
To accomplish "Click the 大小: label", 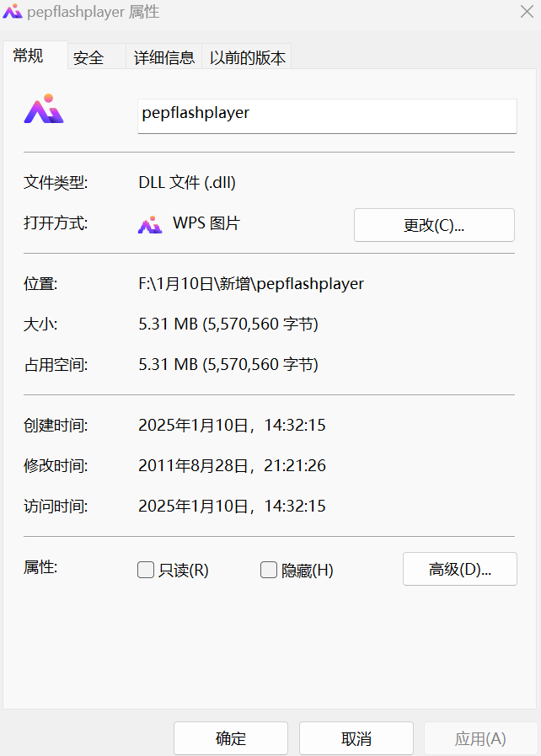I will tap(40, 324).
